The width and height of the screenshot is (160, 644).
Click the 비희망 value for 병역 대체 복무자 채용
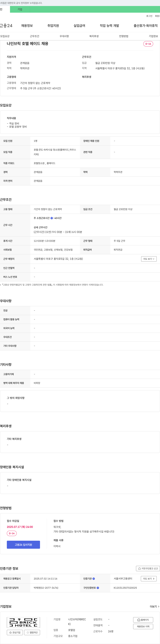pos(37,383)
